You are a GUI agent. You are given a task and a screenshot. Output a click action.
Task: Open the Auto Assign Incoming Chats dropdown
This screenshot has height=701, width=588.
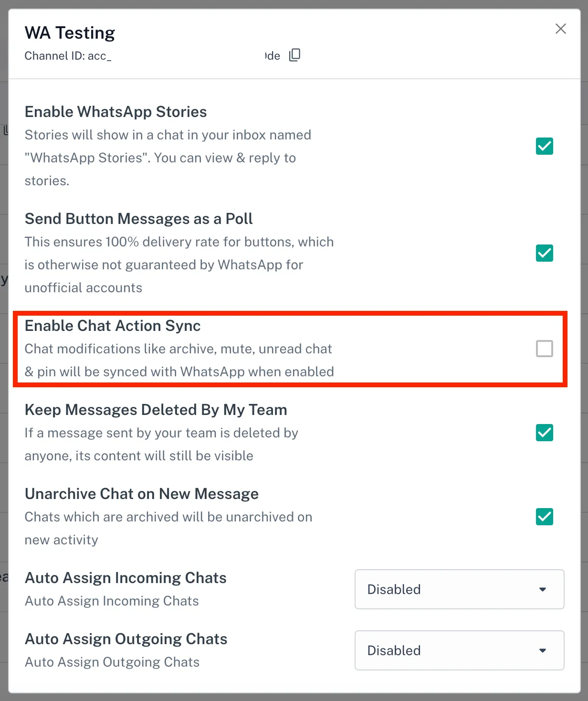pos(459,589)
